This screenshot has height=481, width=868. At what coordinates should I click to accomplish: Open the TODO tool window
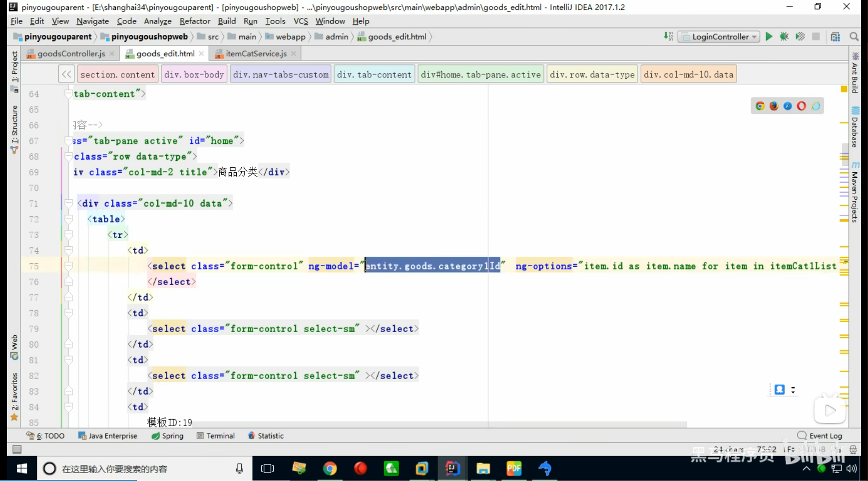[45, 436]
